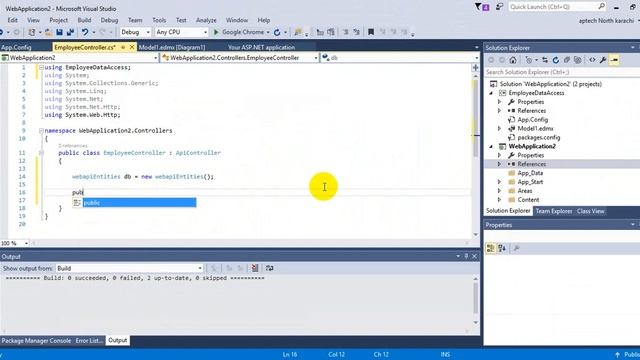Click the Save icon in toolbar
Screen dimensions: 640x360
pos(60,32)
